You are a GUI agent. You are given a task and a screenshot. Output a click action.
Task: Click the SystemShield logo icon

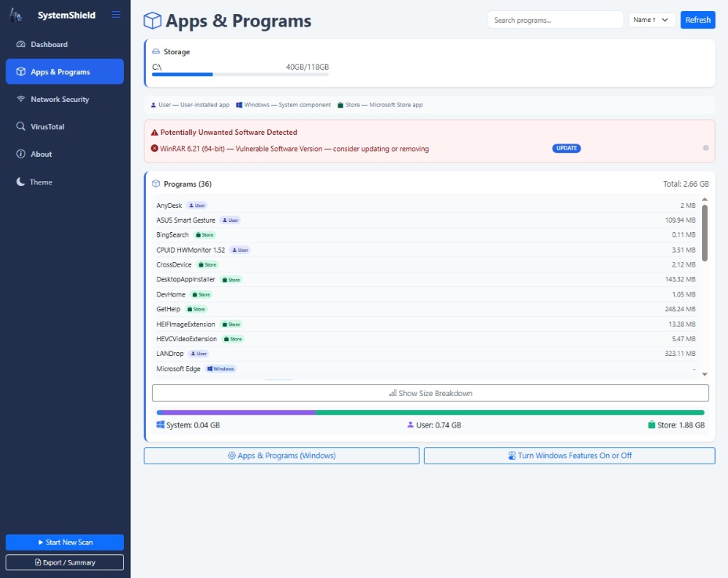click(x=17, y=16)
